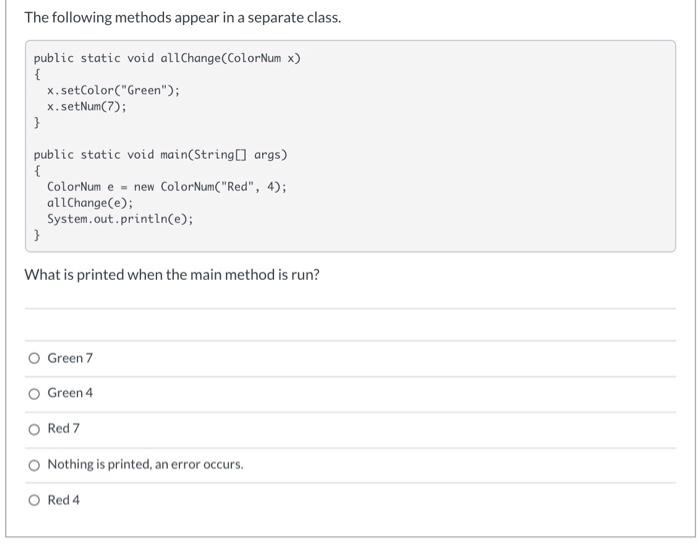700x546 pixels.
Task: Click the "ColorNum e = new ColorNum" line
Action: click(x=167, y=187)
